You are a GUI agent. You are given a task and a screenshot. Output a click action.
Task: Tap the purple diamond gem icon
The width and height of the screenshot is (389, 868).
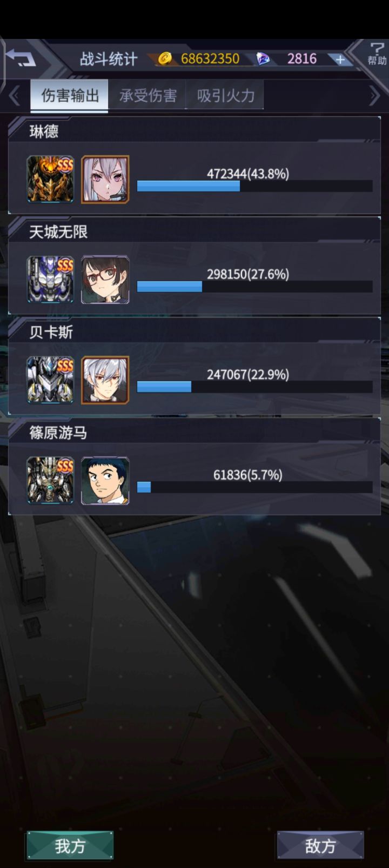263,58
